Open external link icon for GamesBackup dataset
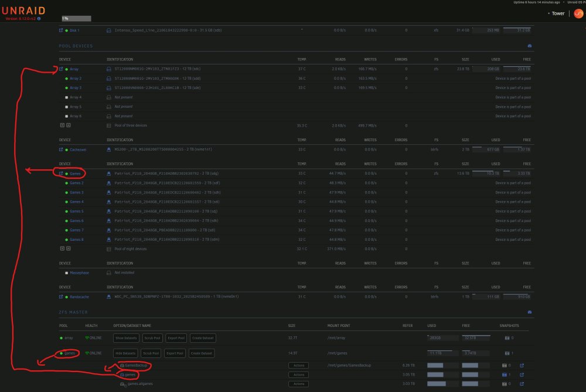 522,366
